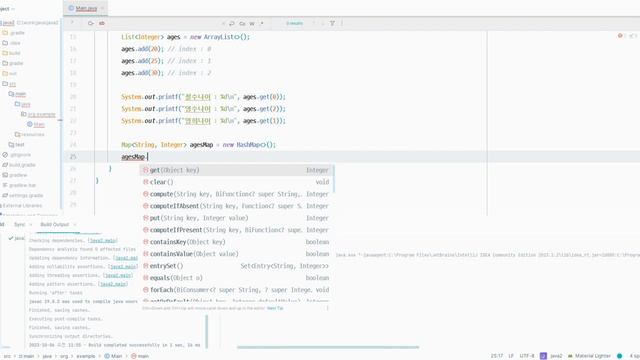Select java2 build result node
Viewport: 640px width, 360px height.
16,238
